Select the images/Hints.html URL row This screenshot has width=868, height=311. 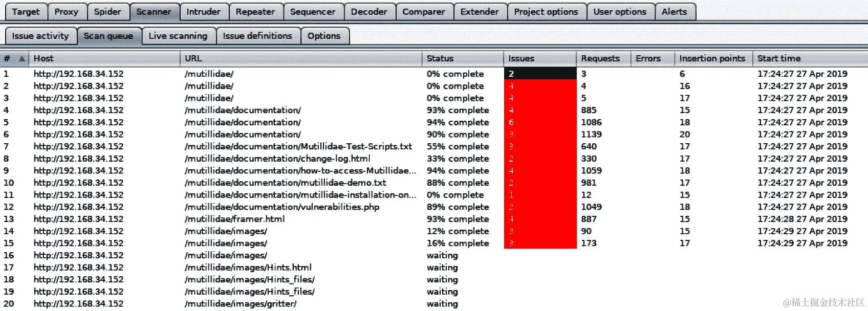pyautogui.click(x=434, y=268)
